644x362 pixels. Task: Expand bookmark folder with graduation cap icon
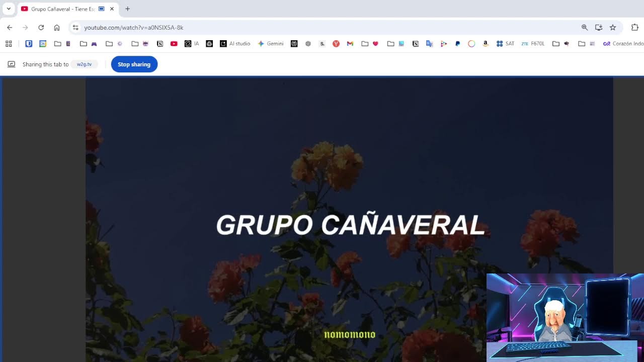pyautogui.click(x=561, y=44)
